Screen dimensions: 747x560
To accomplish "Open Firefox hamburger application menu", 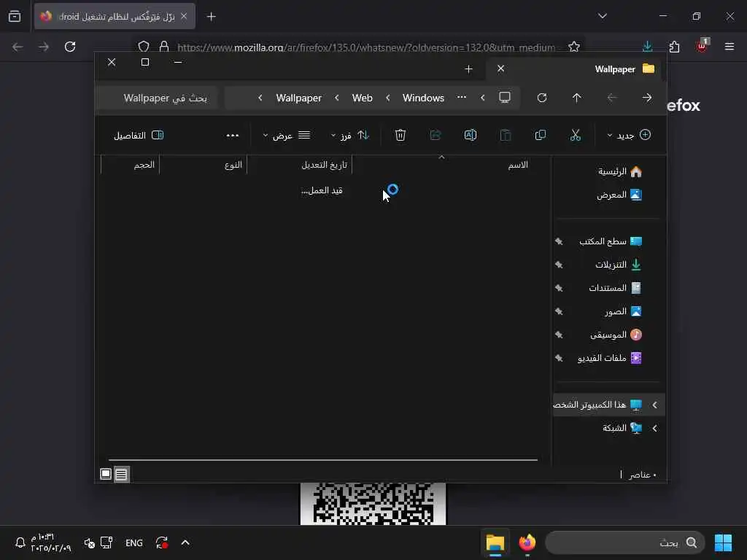I will point(729,46).
